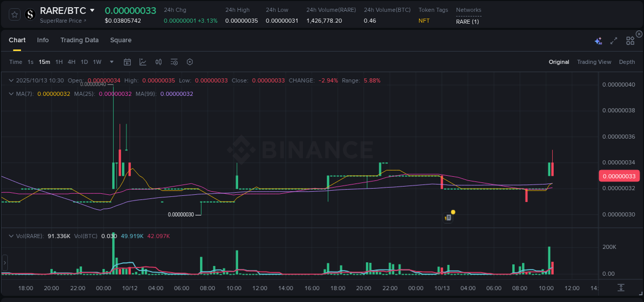Open the candle display style icon
This screenshot has height=302, width=644.
coord(158,61)
